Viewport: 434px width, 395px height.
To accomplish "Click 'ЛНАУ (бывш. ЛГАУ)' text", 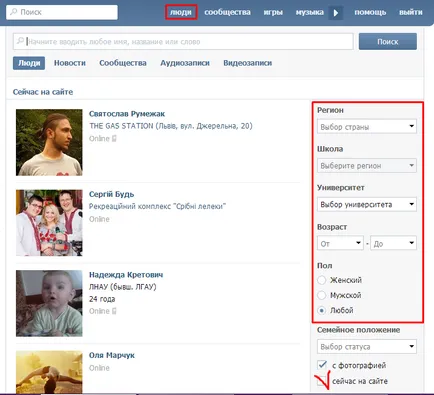I will click(x=122, y=287).
